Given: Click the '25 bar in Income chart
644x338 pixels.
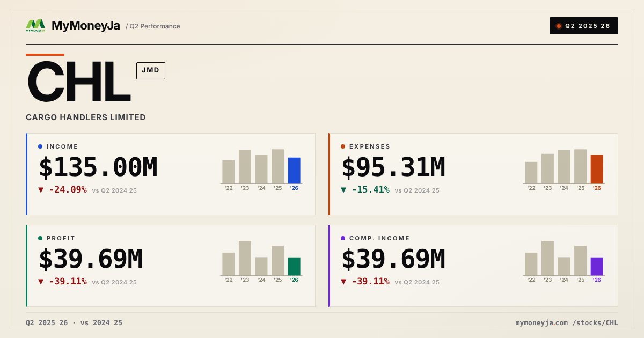Looking at the screenshot, I should (x=277, y=166).
